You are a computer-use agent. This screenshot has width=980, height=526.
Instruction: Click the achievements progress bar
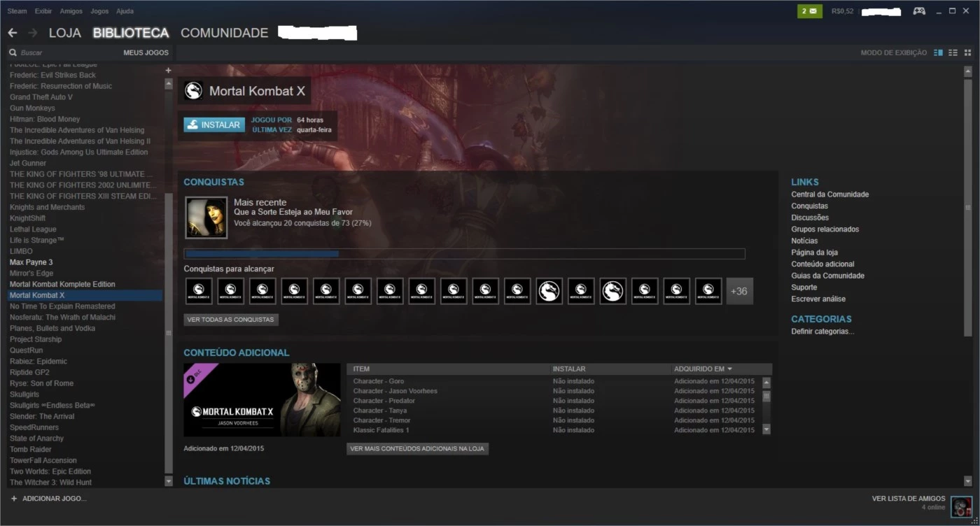click(x=464, y=254)
